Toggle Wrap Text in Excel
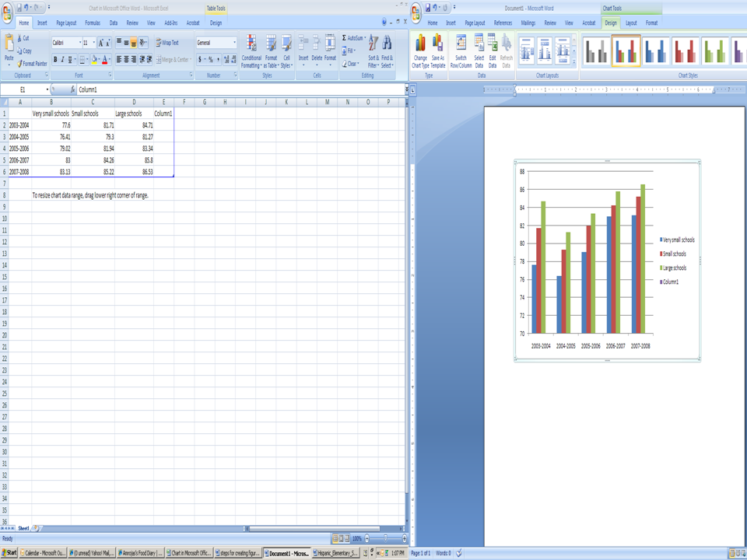747x560 pixels. pos(167,43)
